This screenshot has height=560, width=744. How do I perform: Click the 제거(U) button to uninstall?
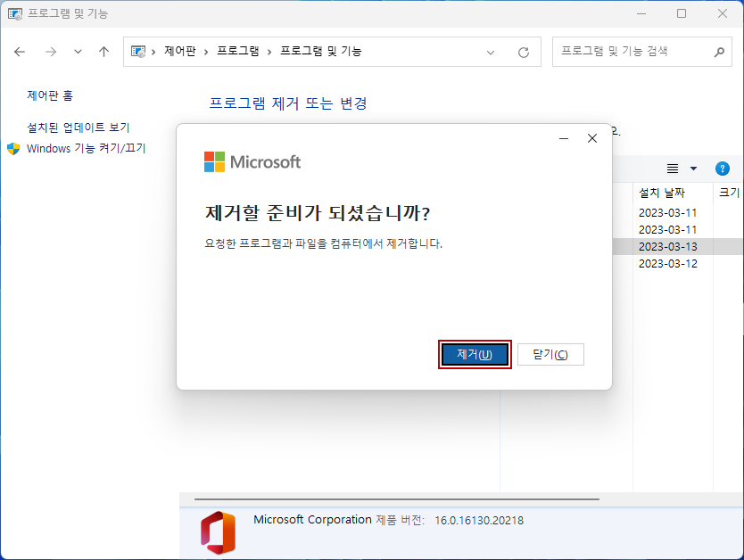pos(475,354)
